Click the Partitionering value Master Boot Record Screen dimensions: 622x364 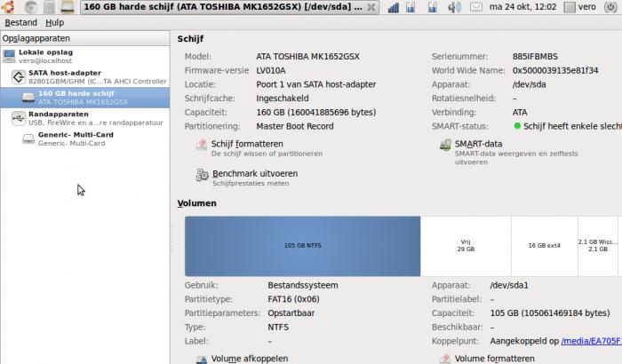tap(295, 126)
